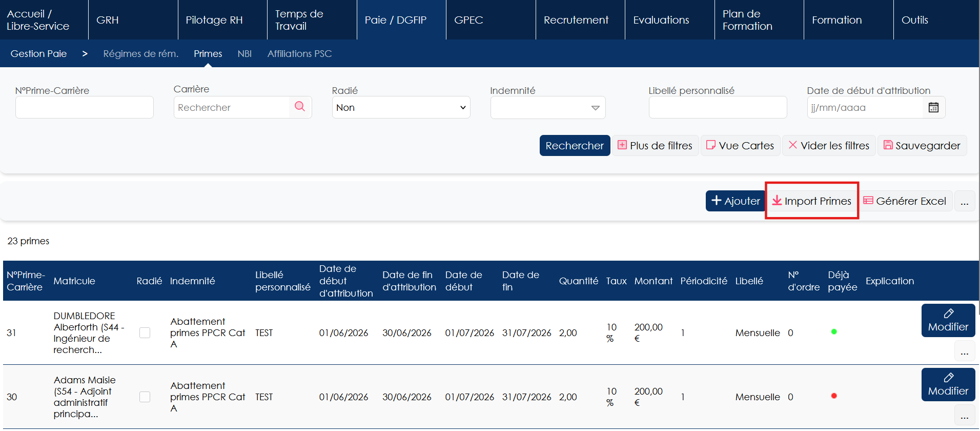
Task: Toggle Radié checkbox for DUMBLEDORE row
Action: pyautogui.click(x=145, y=332)
